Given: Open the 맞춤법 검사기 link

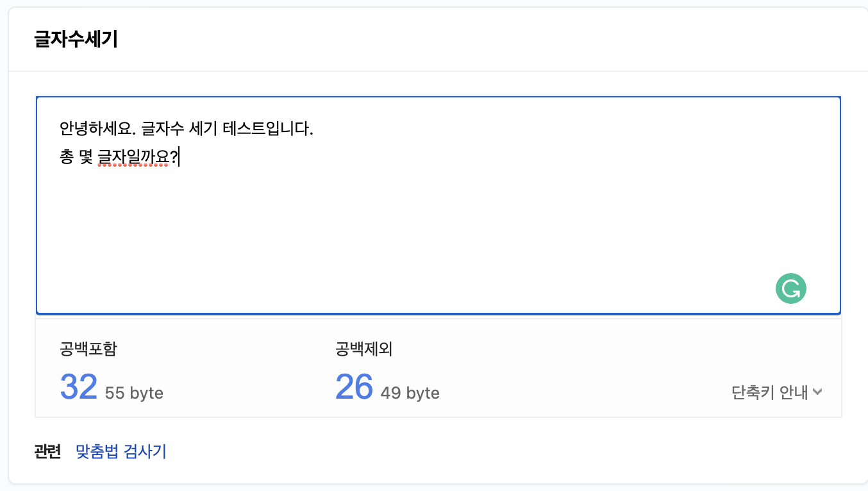Looking at the screenshot, I should (121, 451).
